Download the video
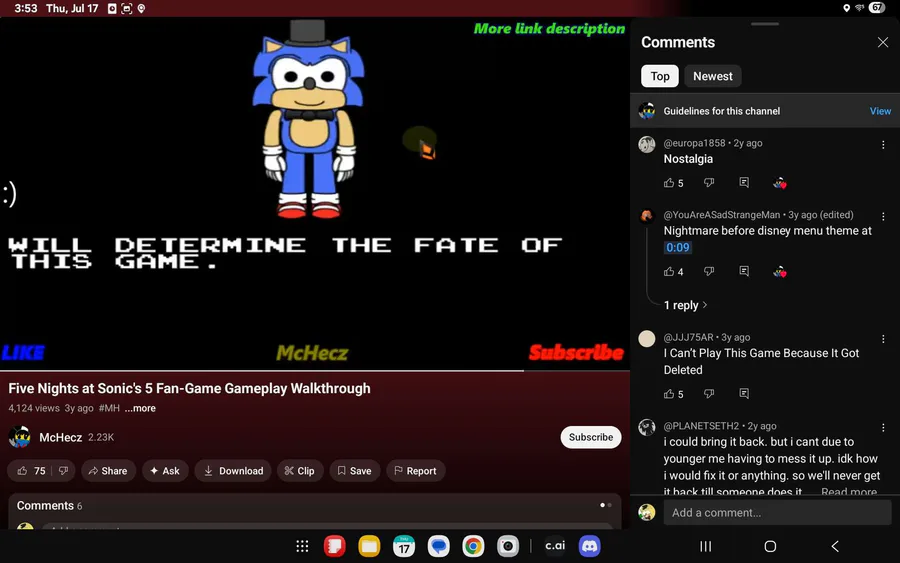The width and height of the screenshot is (900, 563). 232,471
